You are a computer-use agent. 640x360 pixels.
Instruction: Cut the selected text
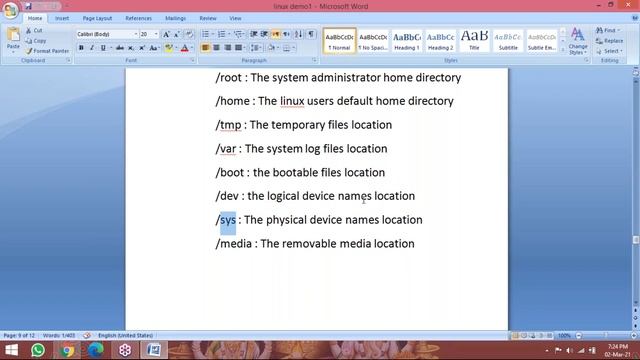pos(35,31)
